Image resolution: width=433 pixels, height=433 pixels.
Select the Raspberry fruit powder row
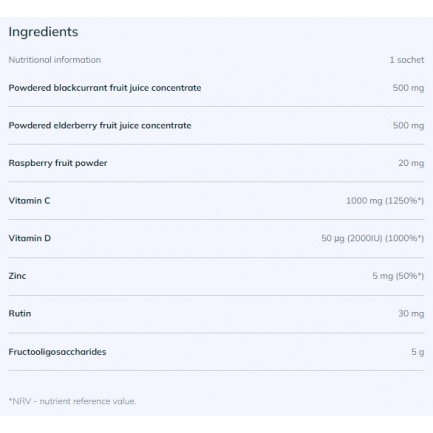pyautogui.click(x=216, y=163)
